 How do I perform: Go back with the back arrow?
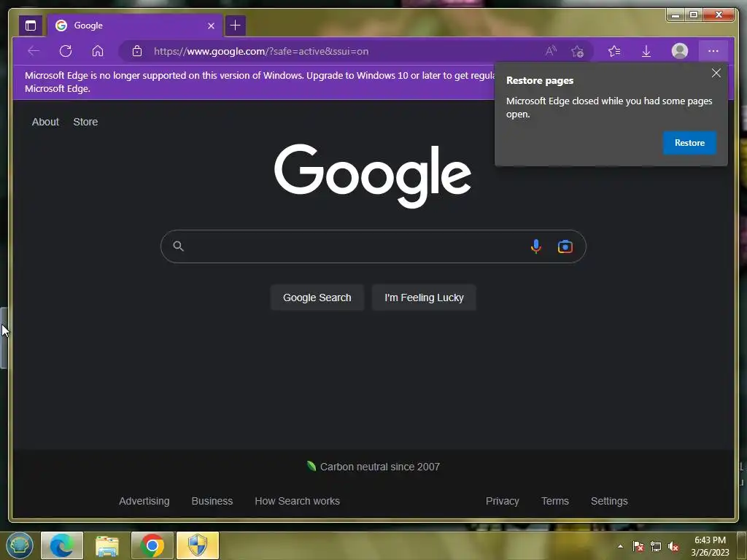pos(34,51)
